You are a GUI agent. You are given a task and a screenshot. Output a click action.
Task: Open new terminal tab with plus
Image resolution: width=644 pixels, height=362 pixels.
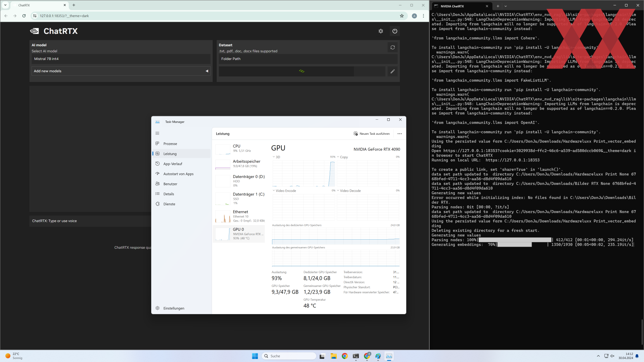[x=498, y=6]
